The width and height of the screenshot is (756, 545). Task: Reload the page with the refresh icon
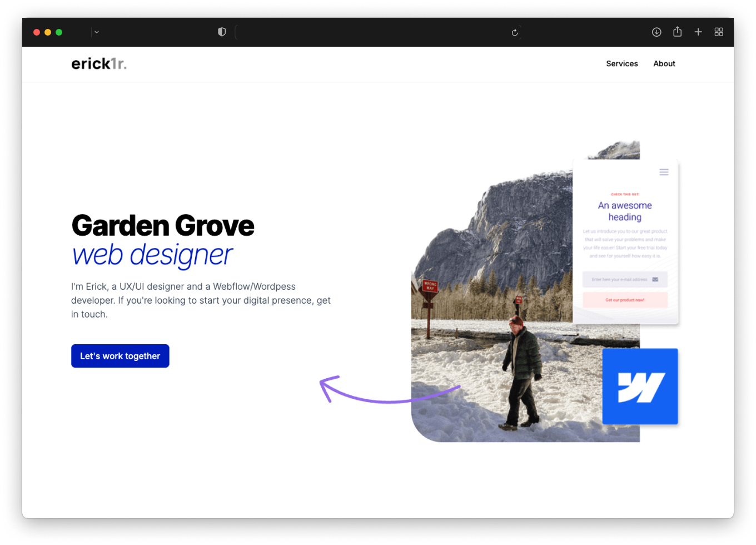[x=515, y=32]
